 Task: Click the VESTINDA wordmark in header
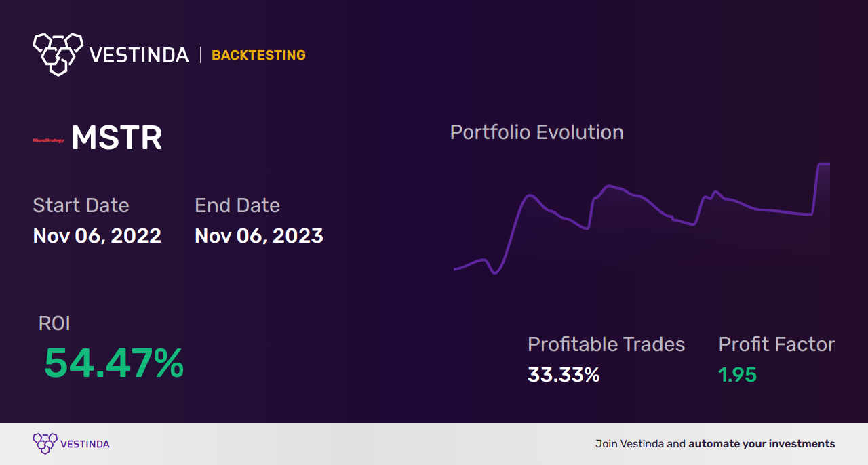139,55
